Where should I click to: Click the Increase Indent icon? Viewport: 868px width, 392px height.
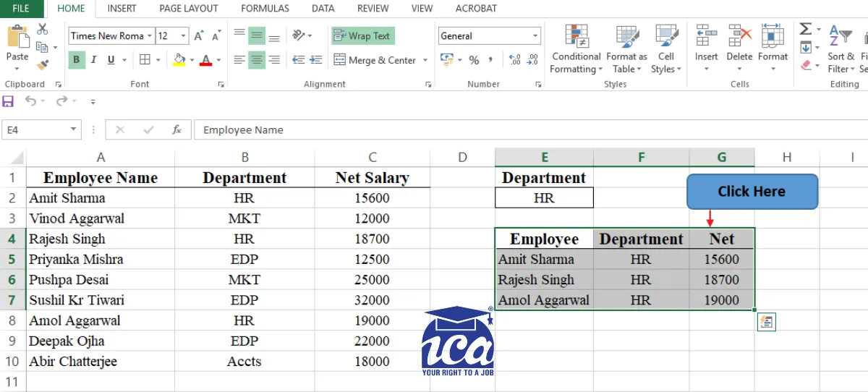pos(315,60)
